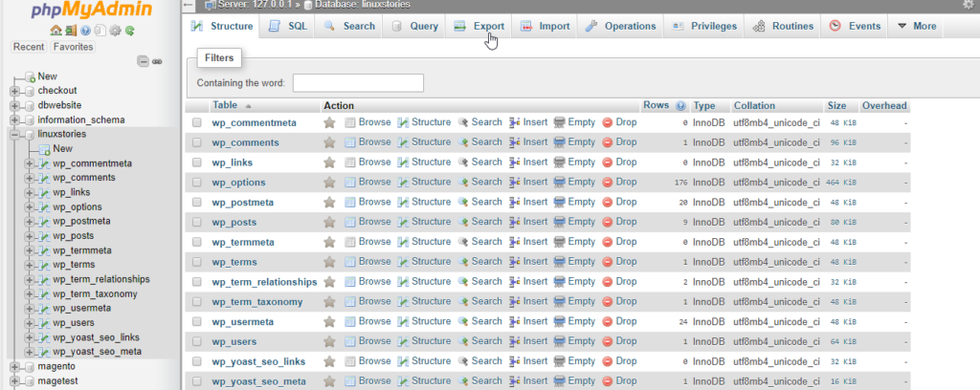Click the Rows column help icon
Screen dimensions: 980x390
click(680, 106)
